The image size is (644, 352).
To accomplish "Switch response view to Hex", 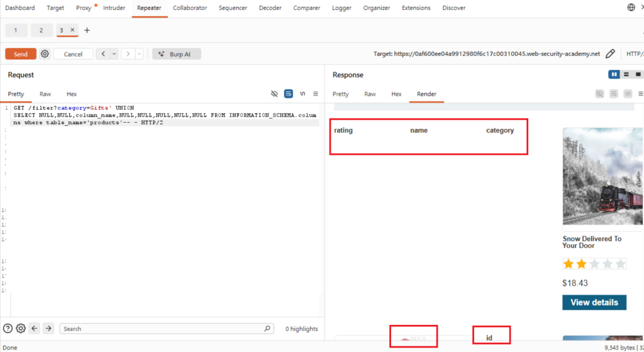I will (396, 94).
